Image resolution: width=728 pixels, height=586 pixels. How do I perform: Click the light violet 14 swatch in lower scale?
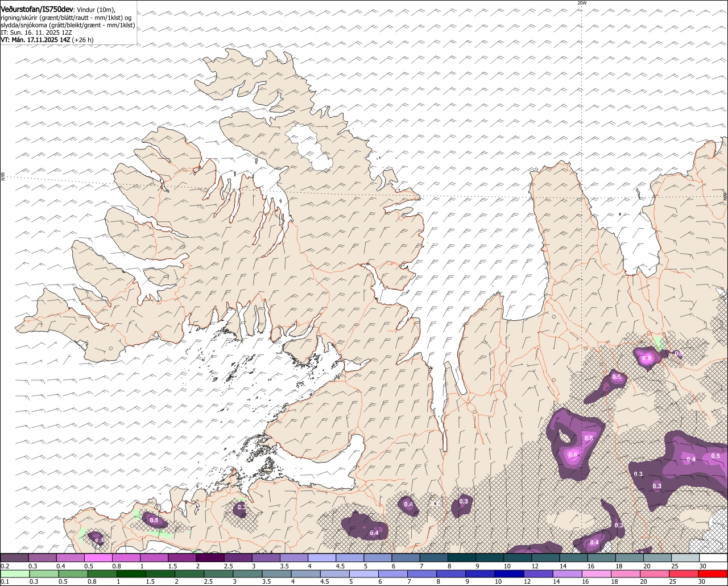point(568,573)
